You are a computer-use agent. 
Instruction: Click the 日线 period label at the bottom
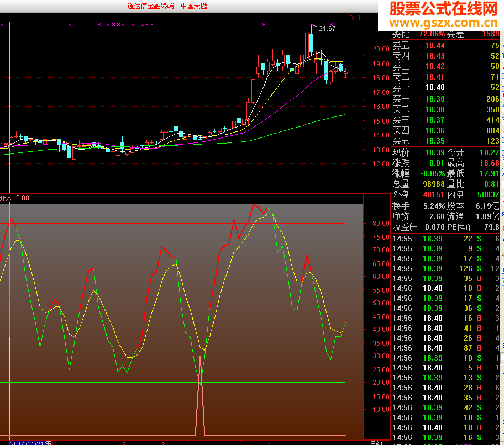tap(376, 443)
